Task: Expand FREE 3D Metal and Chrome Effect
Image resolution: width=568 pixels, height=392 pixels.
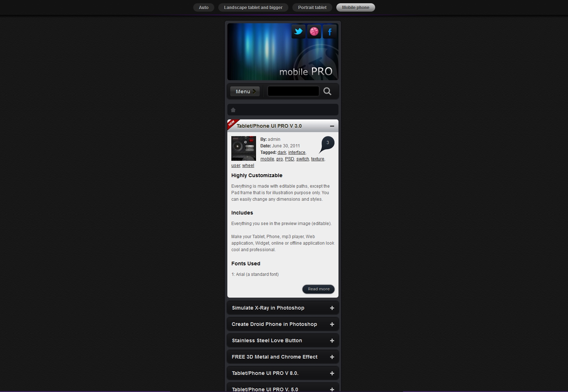Action: (x=332, y=357)
